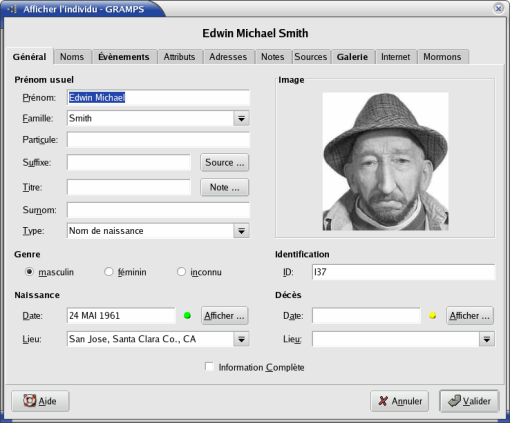Select the inconnu gender radio button
This screenshot has width=510, height=423.
tap(181, 272)
